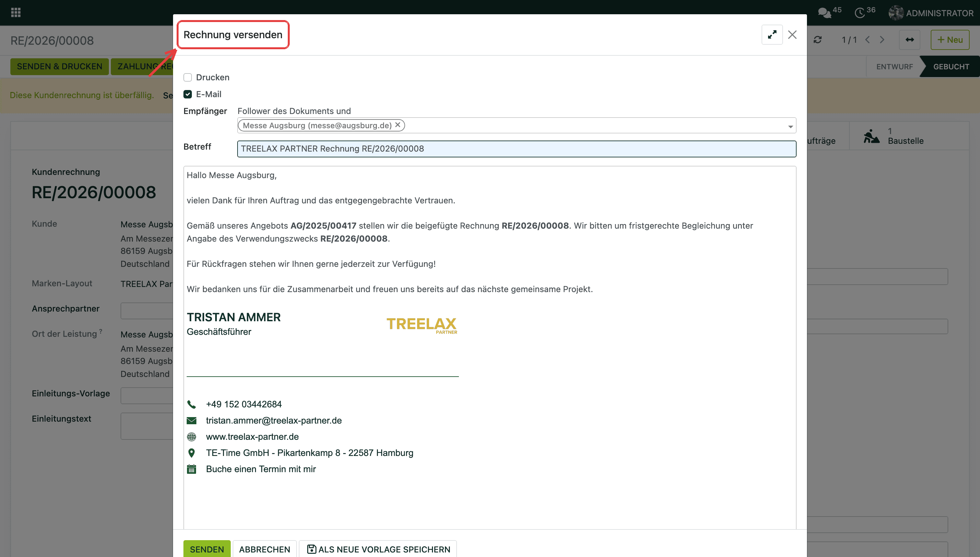The image size is (980, 557).
Task: Click the refresh icon beside the pager
Action: coord(818,40)
